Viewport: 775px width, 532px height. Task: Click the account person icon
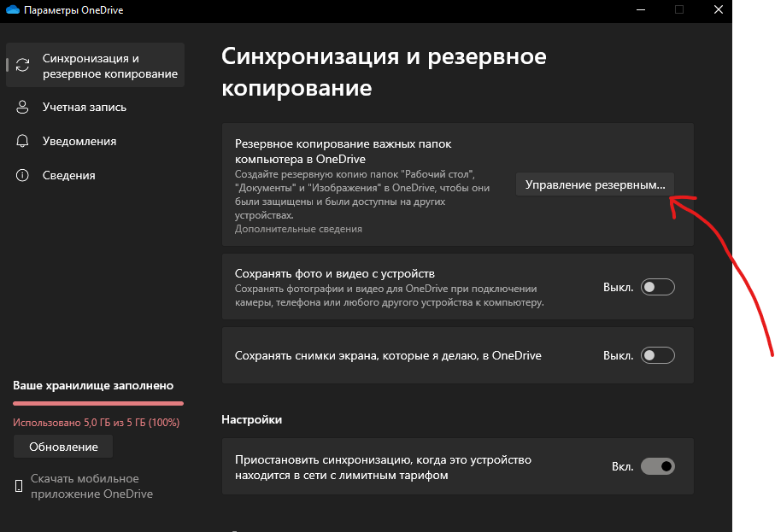[x=22, y=108]
